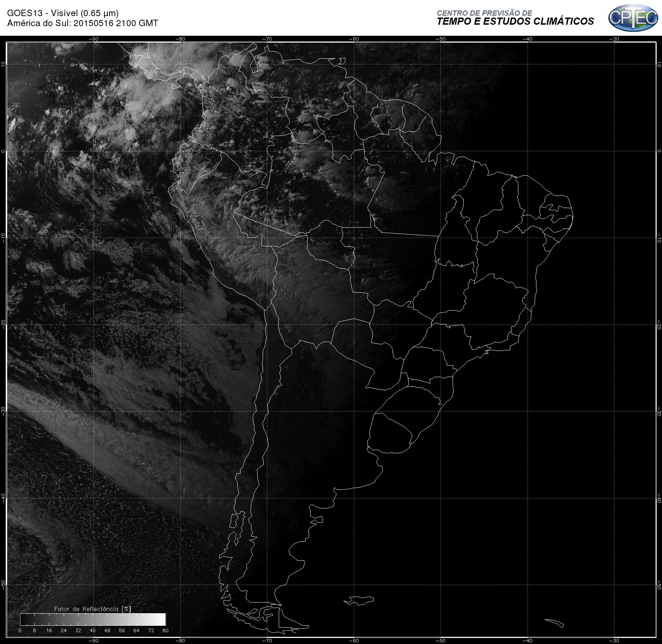Click 'CENTRO DE PREVISÃO DE' header text
Screen dimensions: 662x644
coord(485,13)
